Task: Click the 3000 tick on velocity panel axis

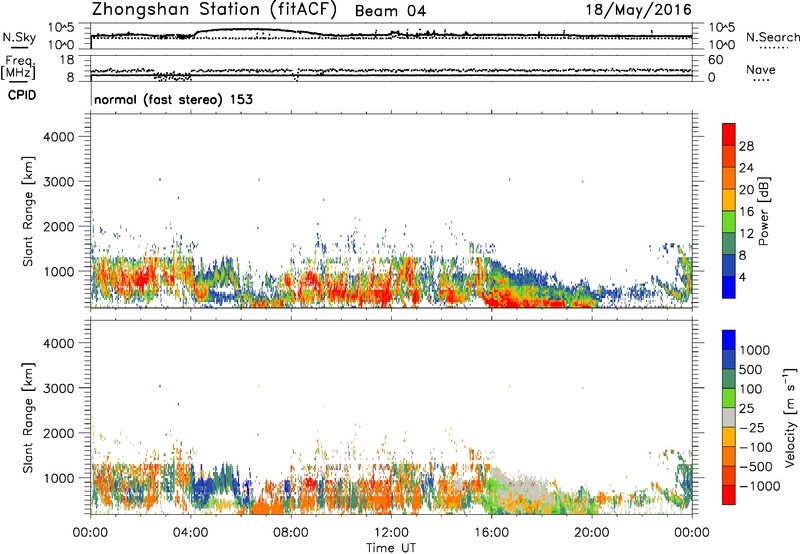Action: (x=58, y=388)
